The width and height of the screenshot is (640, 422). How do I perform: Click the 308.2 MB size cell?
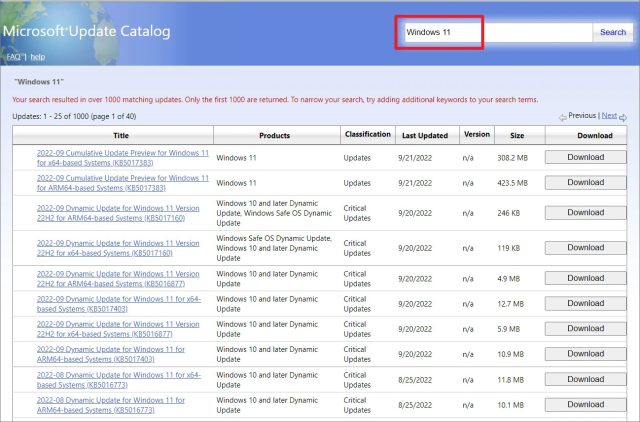[x=513, y=158]
